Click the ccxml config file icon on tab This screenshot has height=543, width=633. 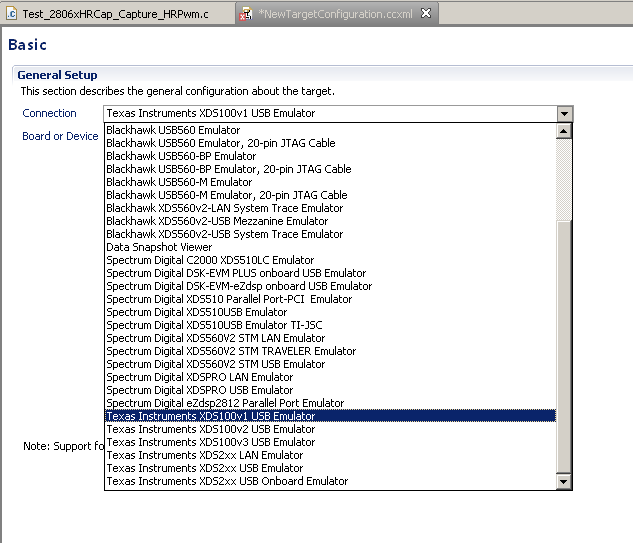coord(245,14)
